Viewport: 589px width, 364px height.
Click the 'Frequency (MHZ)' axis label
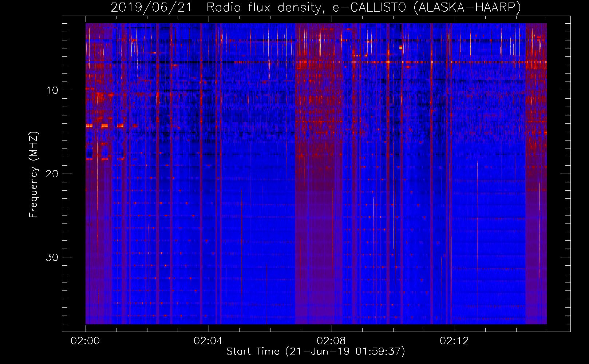point(33,175)
